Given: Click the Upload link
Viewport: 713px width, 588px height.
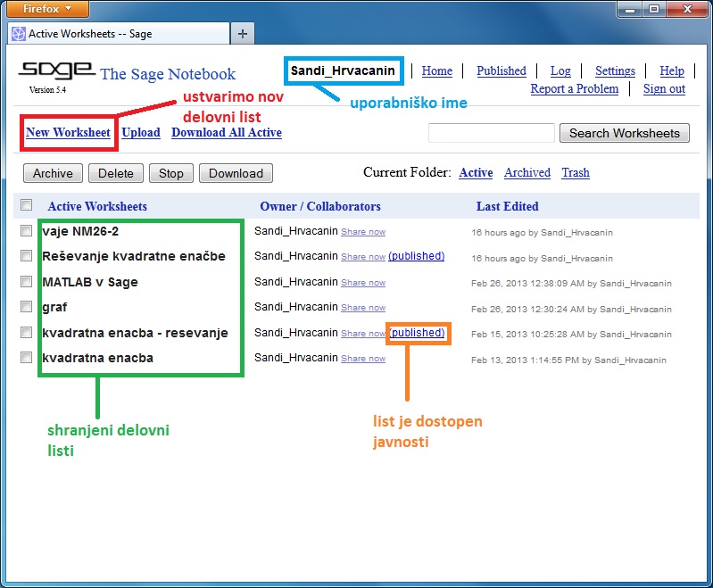Looking at the screenshot, I should coord(141,133).
